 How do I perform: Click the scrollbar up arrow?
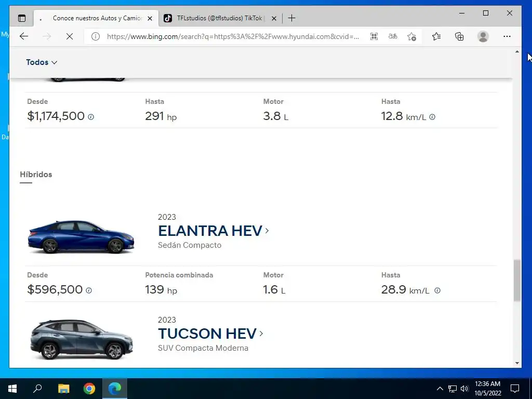(x=517, y=52)
